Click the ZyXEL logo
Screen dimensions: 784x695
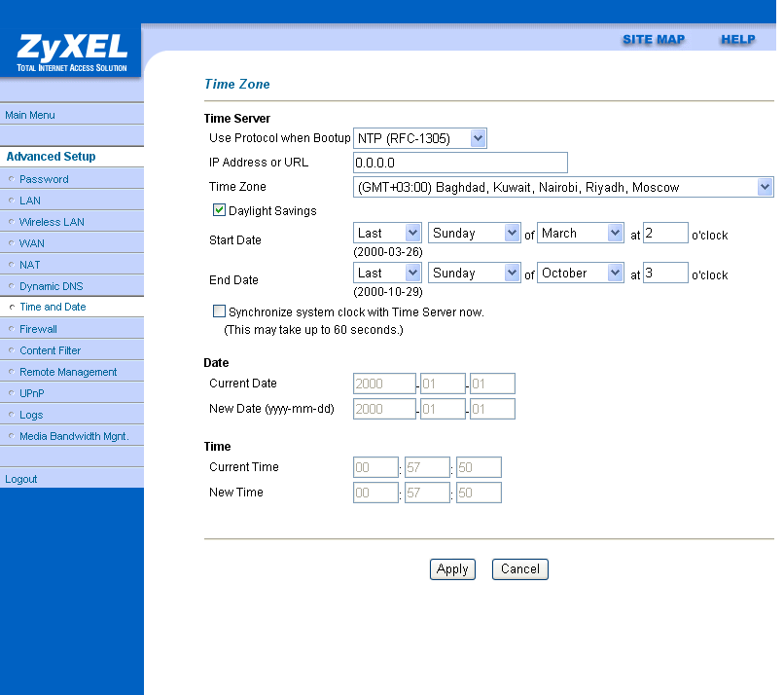click(x=71, y=52)
